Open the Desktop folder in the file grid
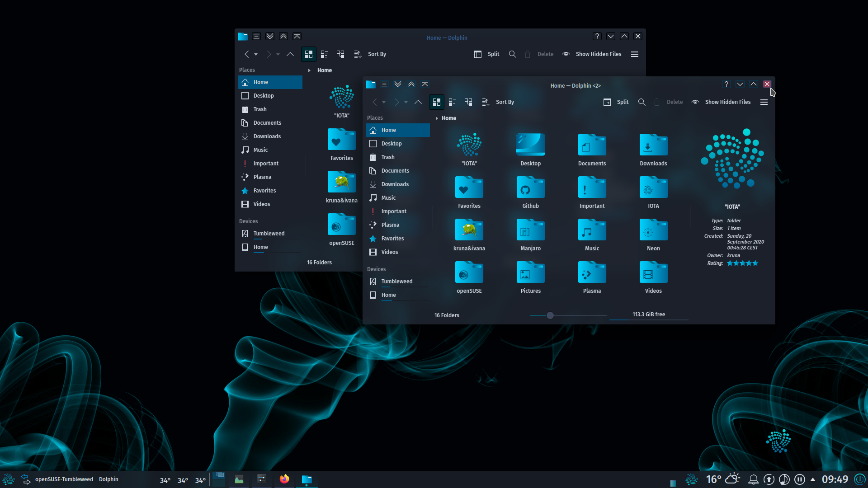868x488 pixels. click(x=530, y=150)
